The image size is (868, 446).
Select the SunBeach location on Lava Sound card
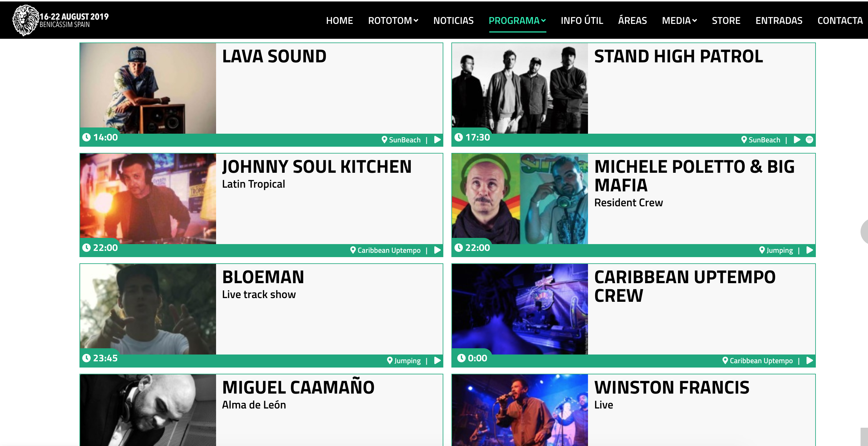tap(401, 140)
